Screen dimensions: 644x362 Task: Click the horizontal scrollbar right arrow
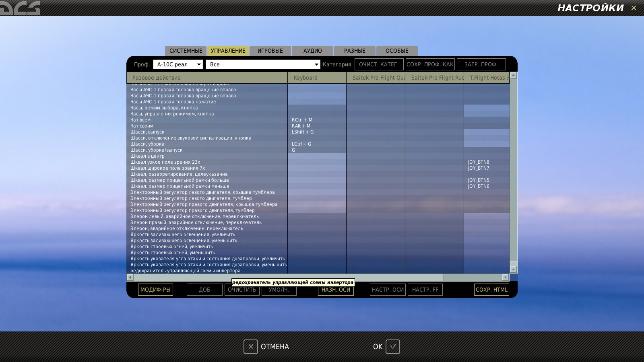(506, 277)
